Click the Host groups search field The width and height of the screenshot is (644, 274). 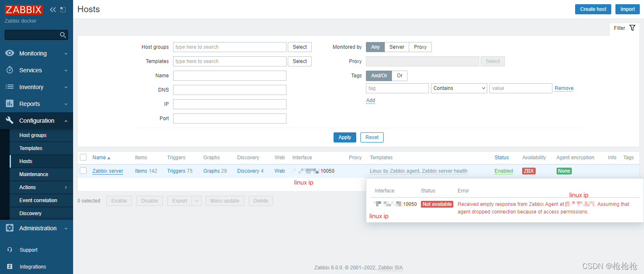[x=230, y=47]
